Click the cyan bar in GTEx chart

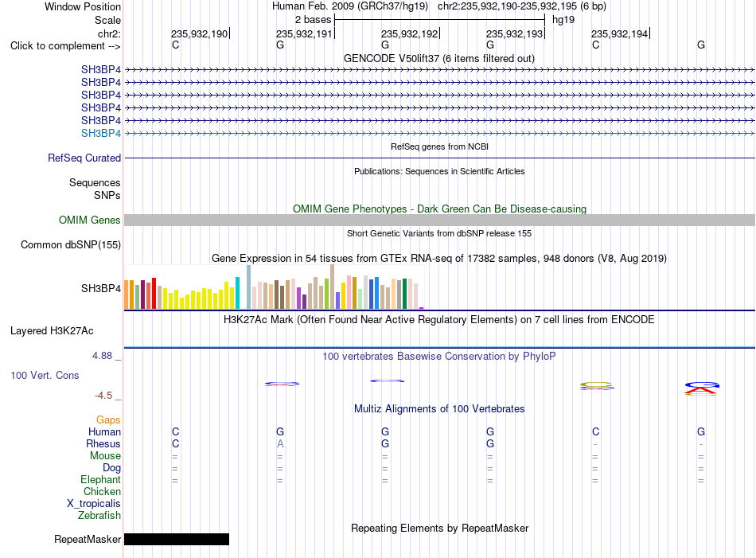[237, 293]
